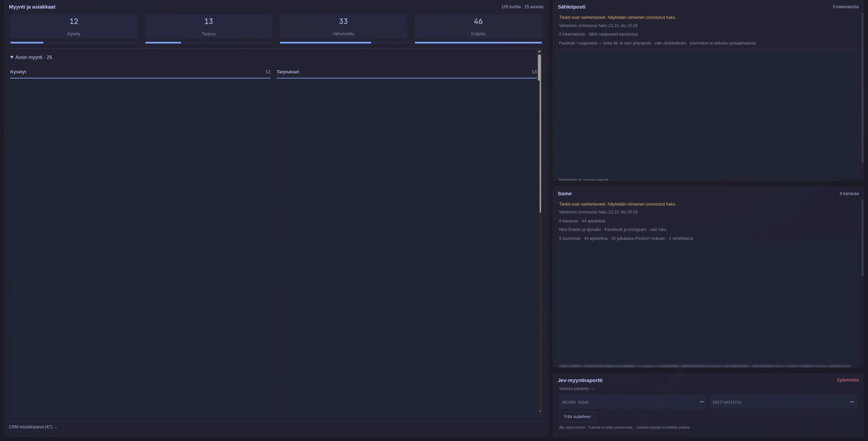This screenshot has width=868, height=441.
Task: Click the Myynti ja asiakkaat heading
Action: coord(32,7)
